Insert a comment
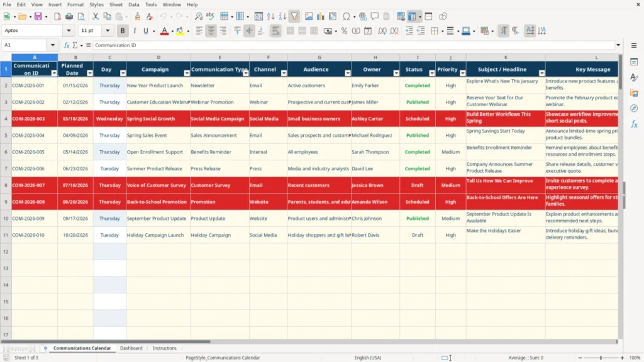This screenshot has width=644, height=362. [x=375, y=16]
